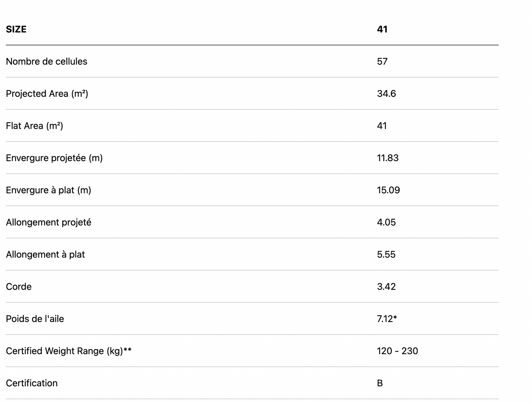The height and width of the screenshot is (403, 532).
Task: Click the Projected Area (m²) label
Action: point(47,94)
